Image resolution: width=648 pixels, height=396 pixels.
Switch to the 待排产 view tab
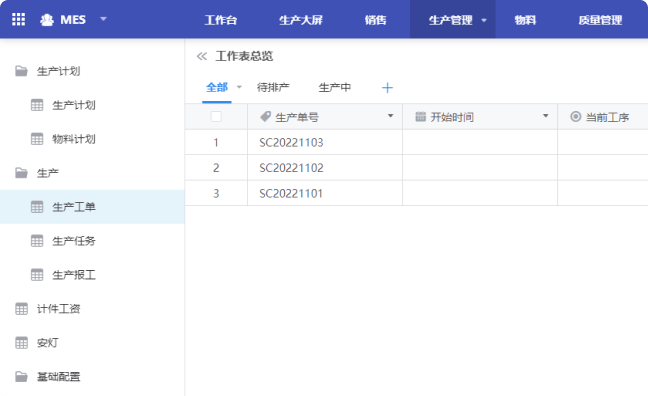273,87
